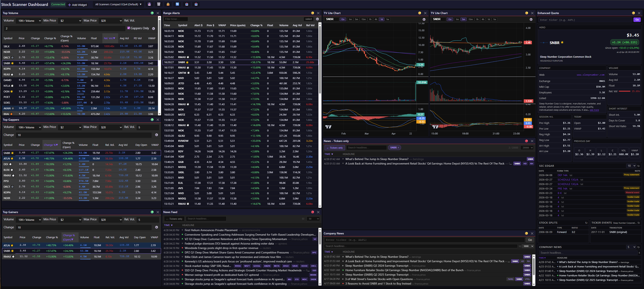Image resolution: width=644 pixels, height=289 pixels.
Task: Switch 5m chart to 15m timeframe
Action: pyautogui.click(x=470, y=19)
